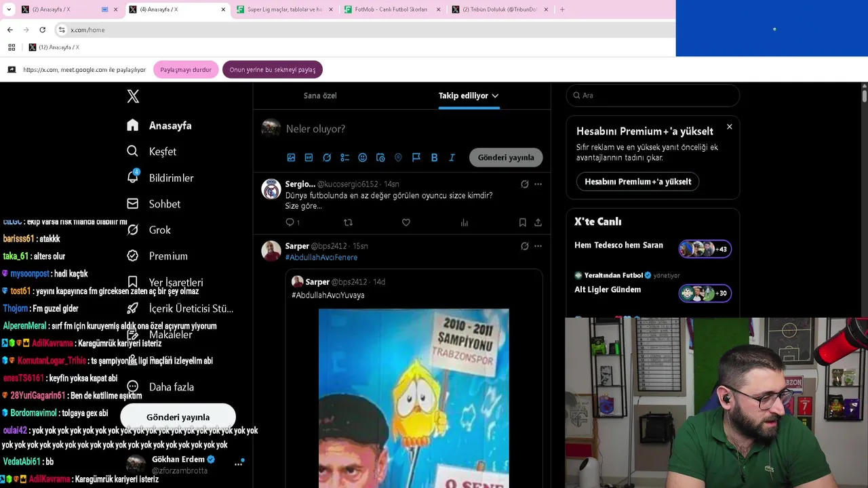Open Sohbet messages
The height and width of the screenshot is (488, 868).
[x=154, y=204]
